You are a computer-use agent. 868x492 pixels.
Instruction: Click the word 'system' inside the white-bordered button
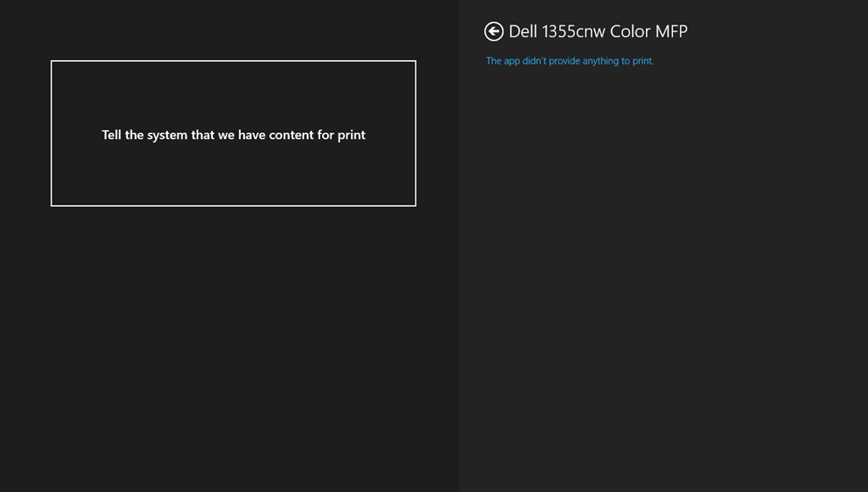(167, 135)
